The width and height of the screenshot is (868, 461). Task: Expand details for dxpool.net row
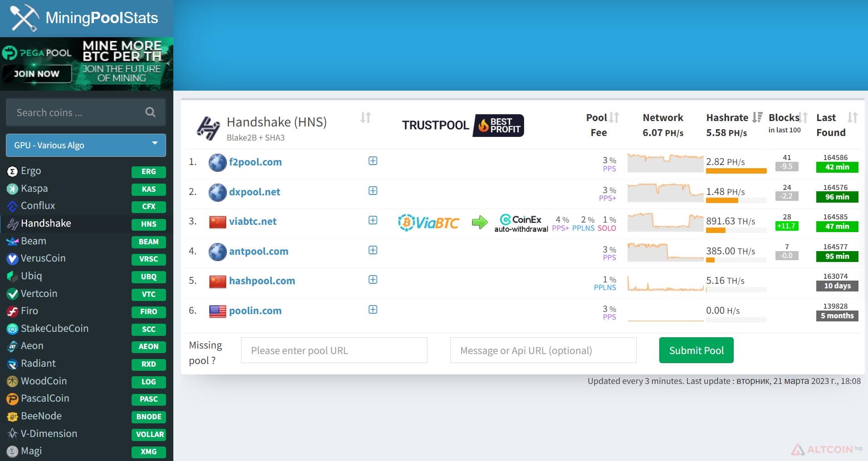(x=373, y=191)
